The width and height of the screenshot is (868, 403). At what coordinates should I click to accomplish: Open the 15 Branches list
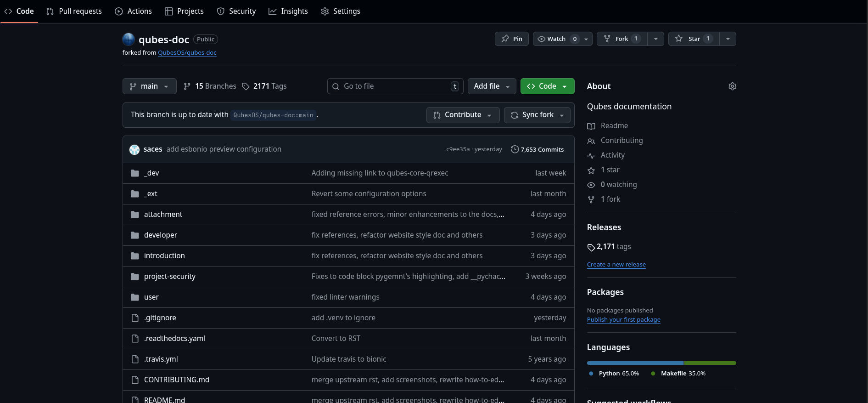pyautogui.click(x=210, y=86)
